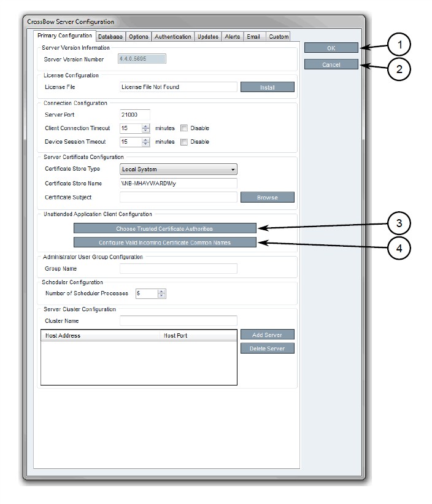
Task: Add a server to the cluster
Action: pyautogui.click(x=267, y=335)
